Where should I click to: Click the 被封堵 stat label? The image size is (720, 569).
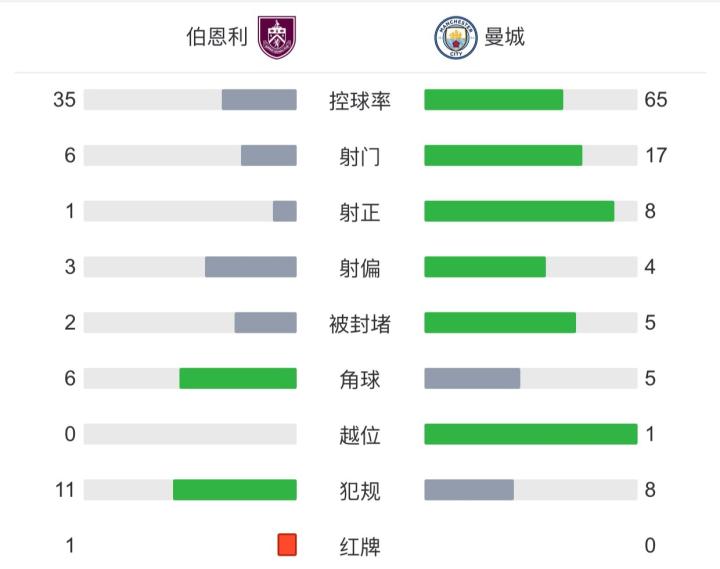[360, 323]
